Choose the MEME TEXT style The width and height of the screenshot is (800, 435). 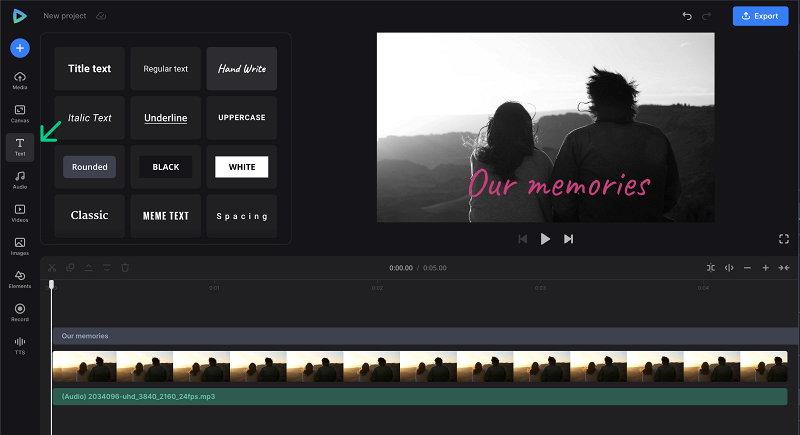point(165,216)
